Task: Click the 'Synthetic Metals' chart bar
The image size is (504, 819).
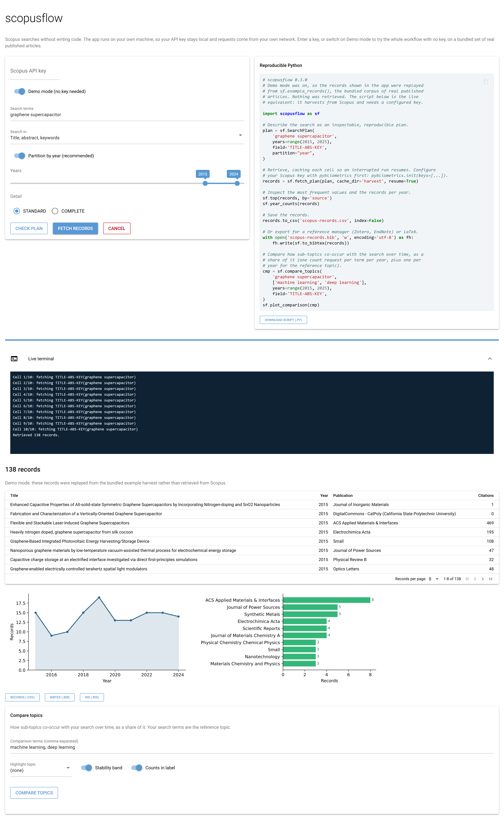Action: [x=310, y=614]
